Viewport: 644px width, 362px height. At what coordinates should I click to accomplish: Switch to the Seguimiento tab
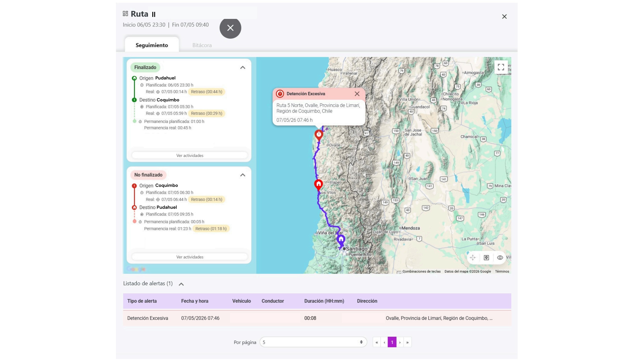pyautogui.click(x=152, y=45)
